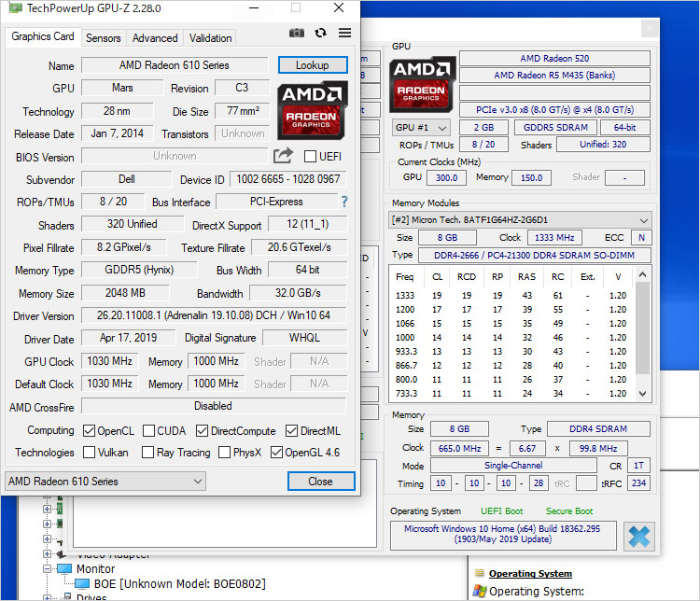Image resolution: width=700 pixels, height=601 pixels.
Task: Click the GDDR5 SDRAM field in HWiNFO
Action: pyautogui.click(x=555, y=128)
